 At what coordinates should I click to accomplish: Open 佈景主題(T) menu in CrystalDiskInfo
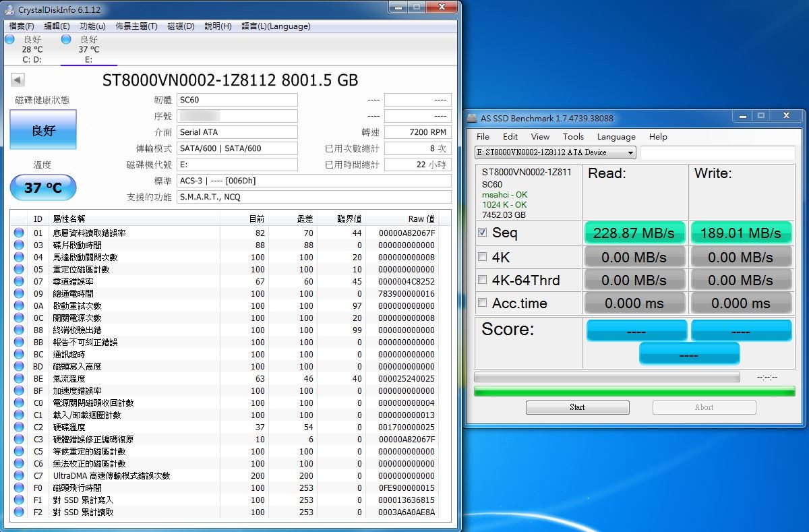pos(136,26)
